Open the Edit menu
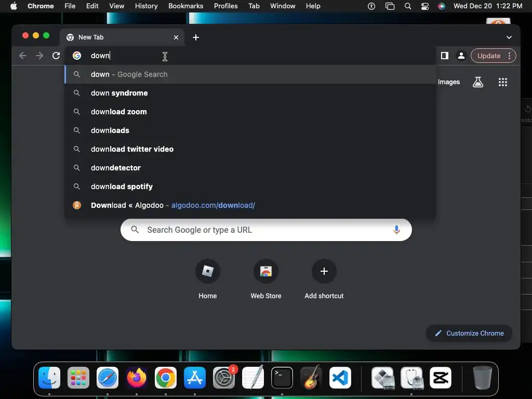Screen dimensions: 532x399 [x=92, y=6]
